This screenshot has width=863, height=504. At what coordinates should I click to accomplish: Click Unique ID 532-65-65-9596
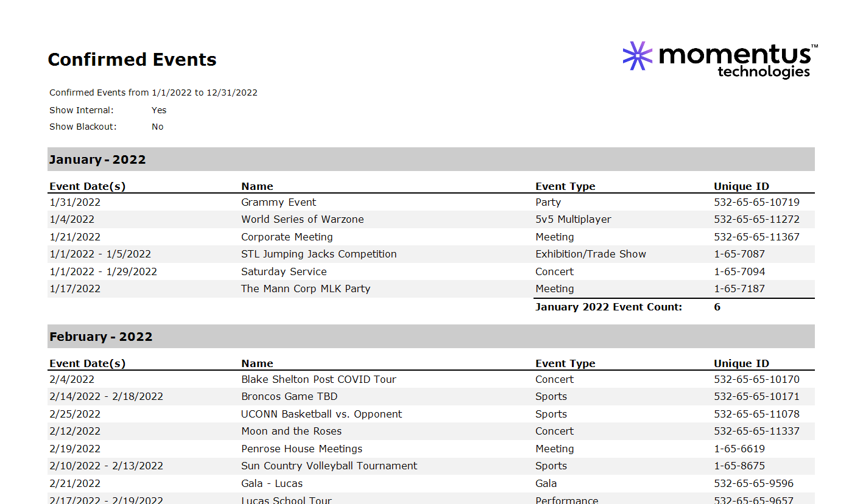pos(753,483)
